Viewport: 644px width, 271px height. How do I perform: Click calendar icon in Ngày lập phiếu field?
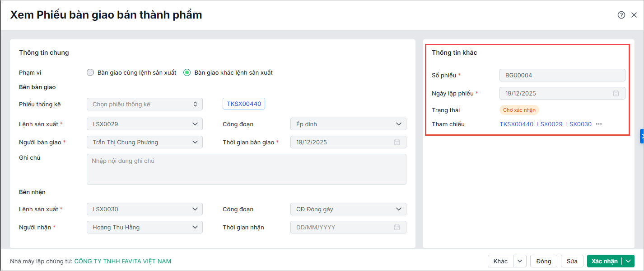[x=616, y=94]
